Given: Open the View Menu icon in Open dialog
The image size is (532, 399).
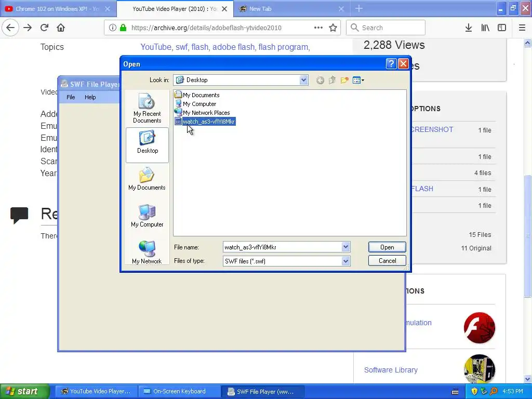Looking at the screenshot, I should [x=358, y=80].
